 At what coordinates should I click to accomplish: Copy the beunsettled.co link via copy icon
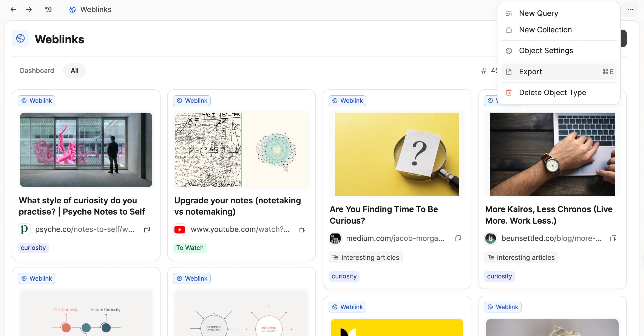coord(613,238)
